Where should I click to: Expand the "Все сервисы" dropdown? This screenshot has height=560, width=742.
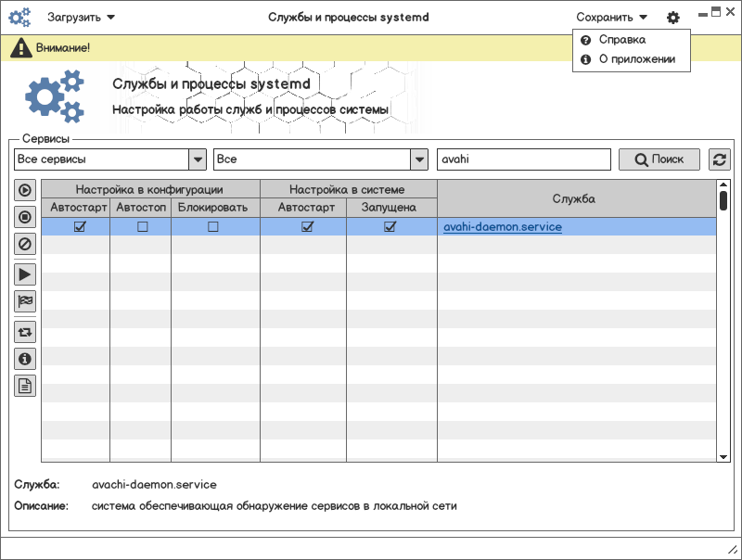click(197, 159)
